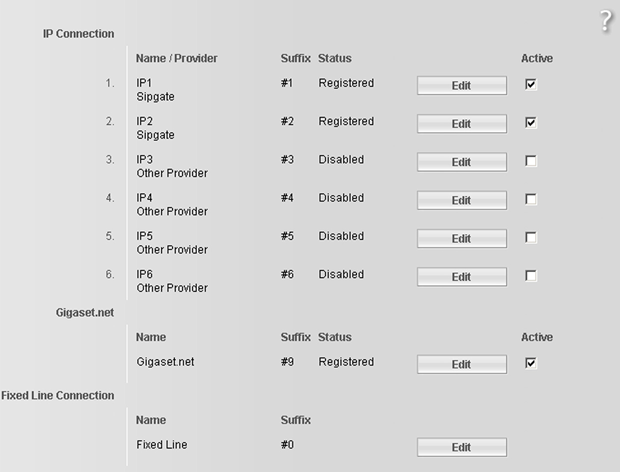Enable the IP3 Active checkbox

click(531, 161)
